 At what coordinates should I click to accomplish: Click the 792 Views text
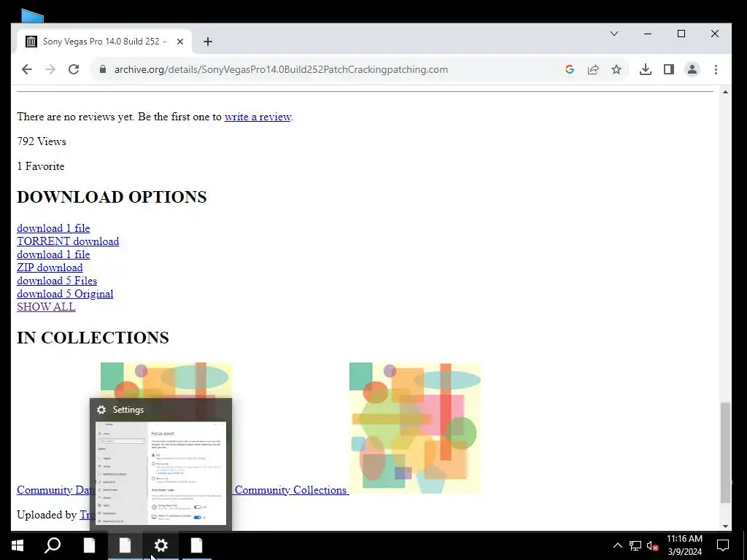[x=42, y=141]
